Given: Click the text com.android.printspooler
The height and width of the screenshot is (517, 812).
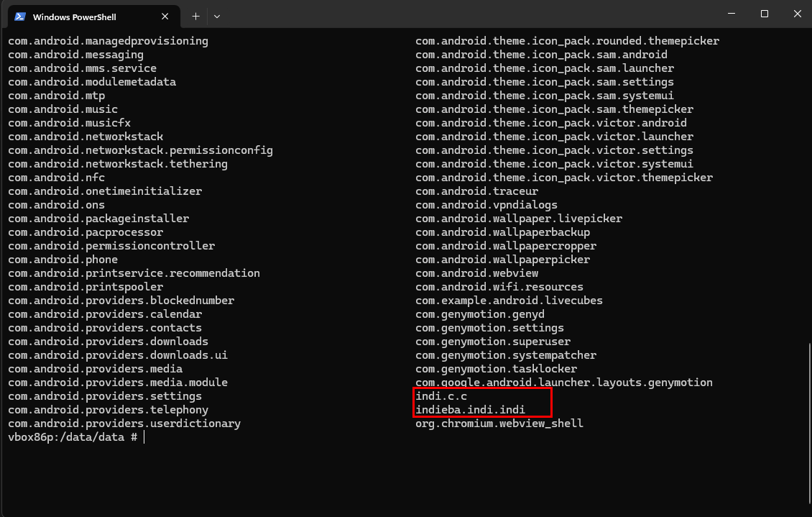Looking at the screenshot, I should coord(86,286).
